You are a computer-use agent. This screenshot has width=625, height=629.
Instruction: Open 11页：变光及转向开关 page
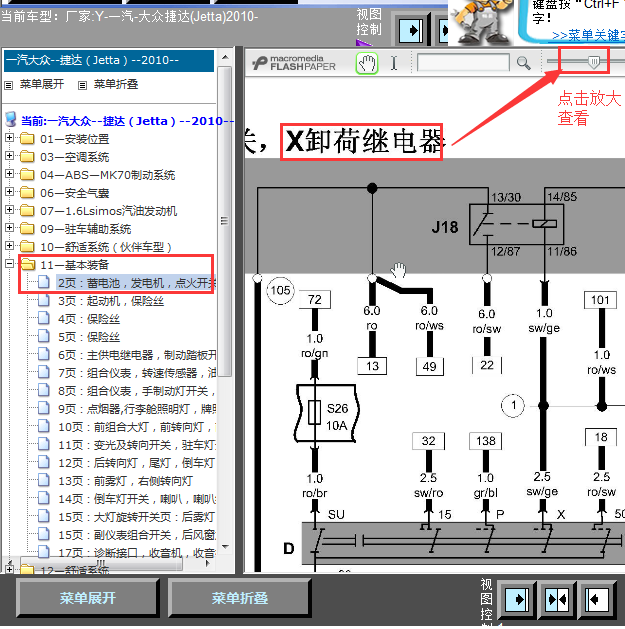(x=137, y=445)
